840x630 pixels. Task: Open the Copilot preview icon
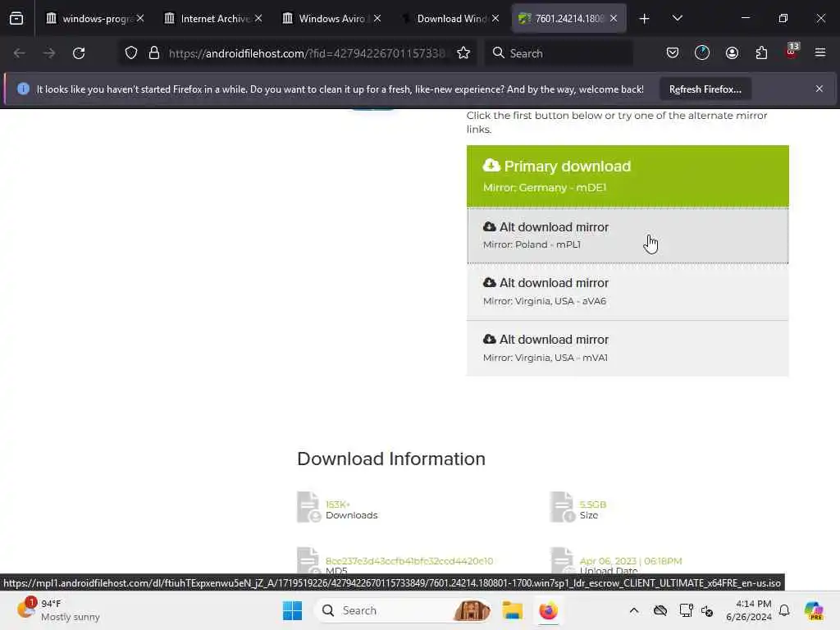[814, 610]
